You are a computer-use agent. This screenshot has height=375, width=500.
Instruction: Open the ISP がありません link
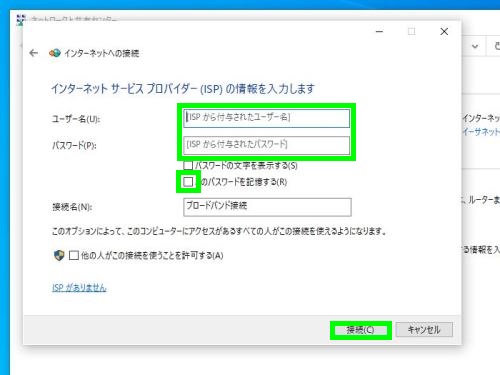click(x=79, y=288)
